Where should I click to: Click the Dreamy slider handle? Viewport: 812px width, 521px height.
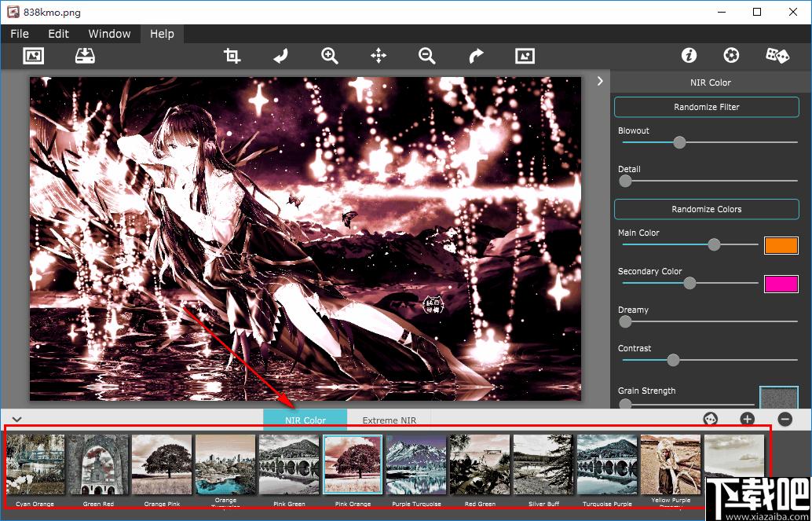point(626,321)
